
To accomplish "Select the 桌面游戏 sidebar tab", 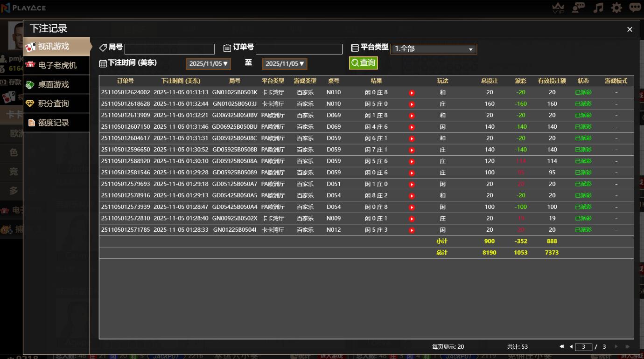I will click(x=53, y=84).
